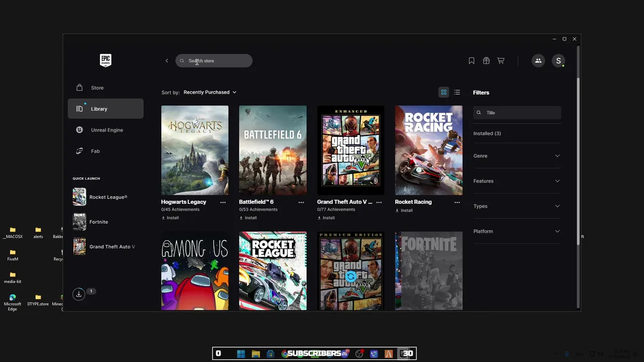Install Rocket Racing
This screenshot has height=362, width=644.
(x=404, y=210)
